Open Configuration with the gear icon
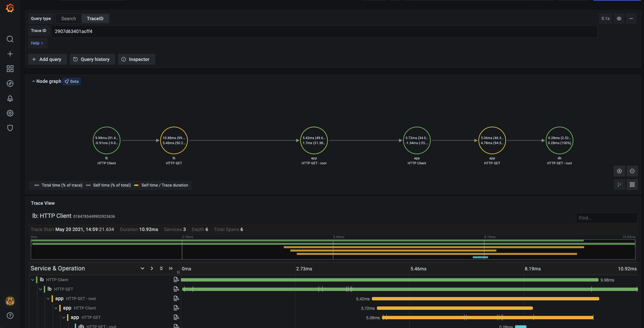Image resolution: width=644 pixels, height=328 pixels. pos(10,113)
